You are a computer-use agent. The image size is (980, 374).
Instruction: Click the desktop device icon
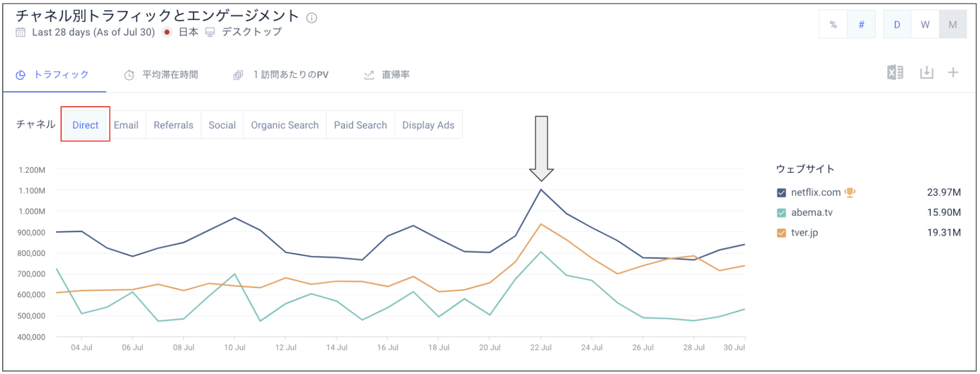210,32
